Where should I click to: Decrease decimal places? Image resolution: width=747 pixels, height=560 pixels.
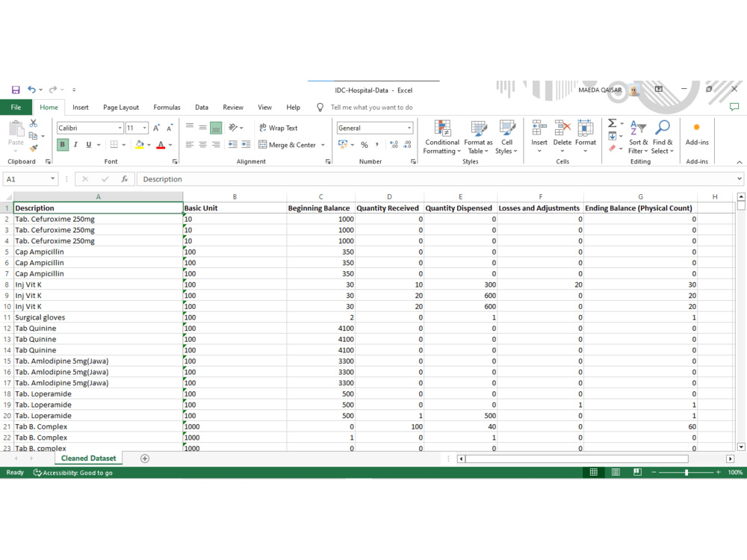pos(407,145)
